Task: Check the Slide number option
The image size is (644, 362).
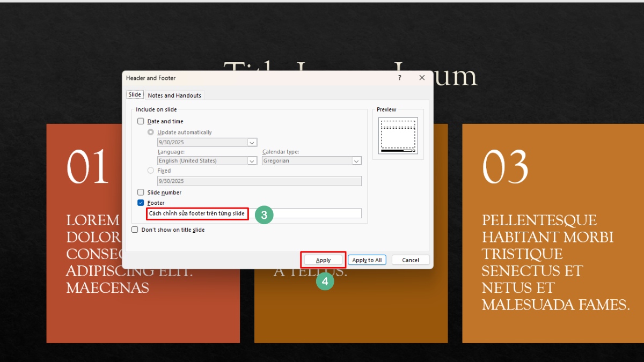Action: [141, 192]
